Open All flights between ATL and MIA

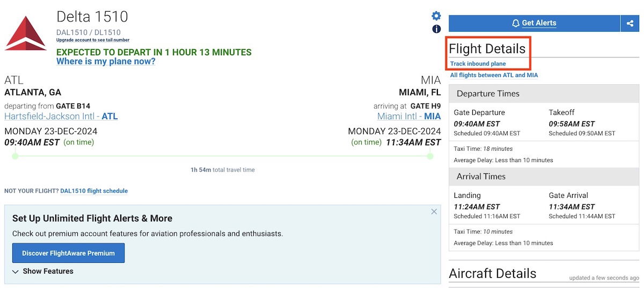point(494,75)
